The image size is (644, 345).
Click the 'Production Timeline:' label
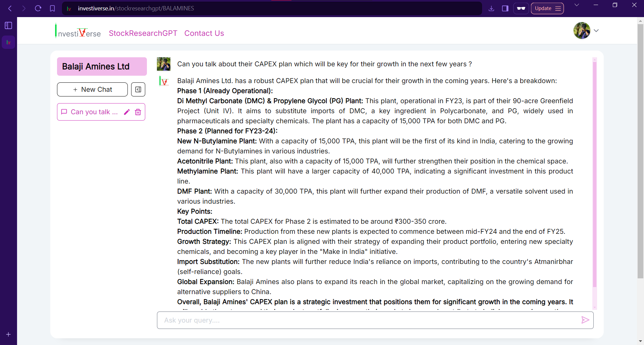[x=210, y=231]
